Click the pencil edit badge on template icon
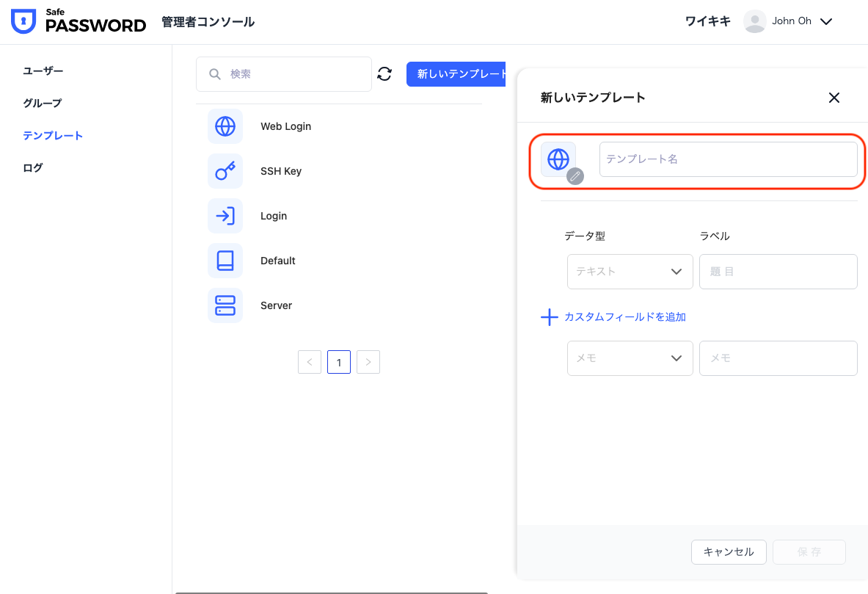Viewport: 868px width, 594px height. pyautogui.click(x=575, y=175)
